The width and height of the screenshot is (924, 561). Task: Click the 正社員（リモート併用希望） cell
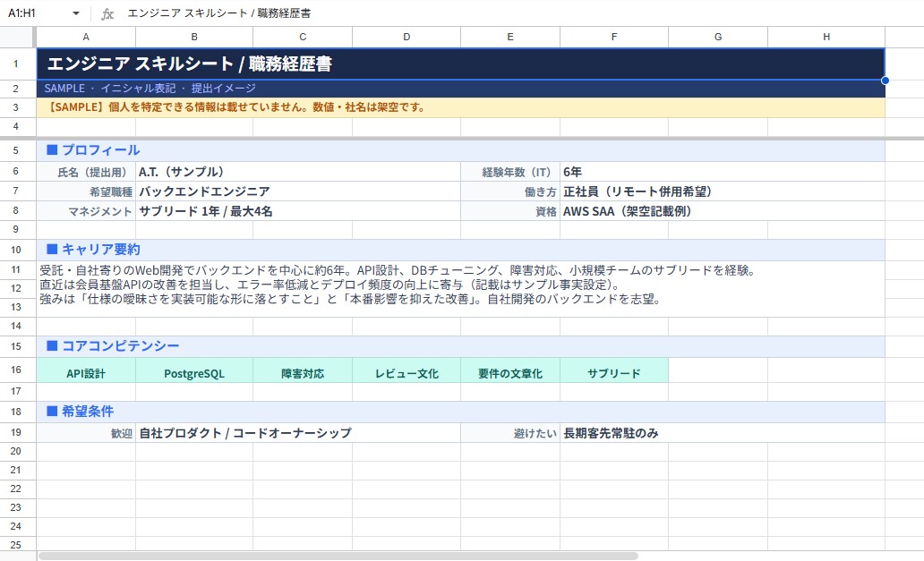[x=723, y=191]
